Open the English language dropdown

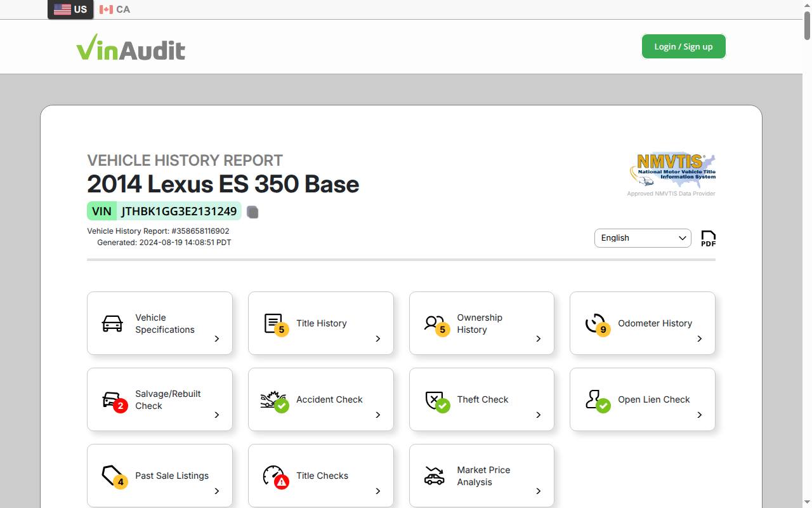[643, 238]
